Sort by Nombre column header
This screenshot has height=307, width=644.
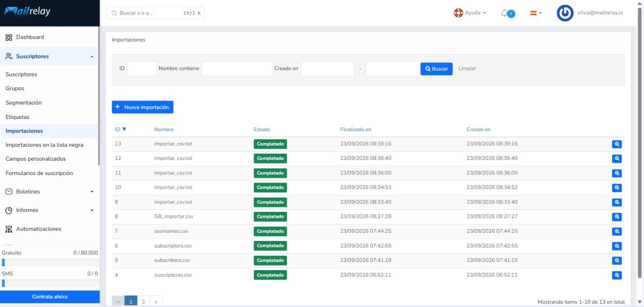pyautogui.click(x=164, y=129)
